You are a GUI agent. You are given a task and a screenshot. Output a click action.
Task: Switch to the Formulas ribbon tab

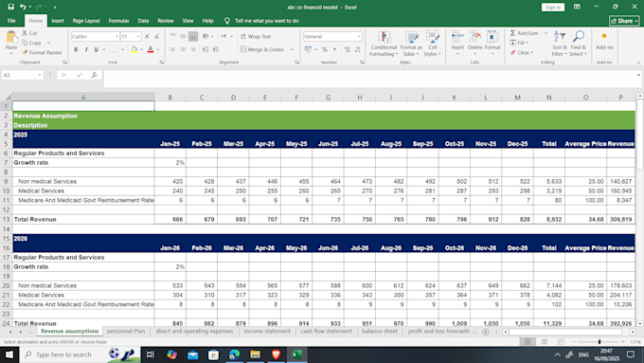tap(118, 21)
